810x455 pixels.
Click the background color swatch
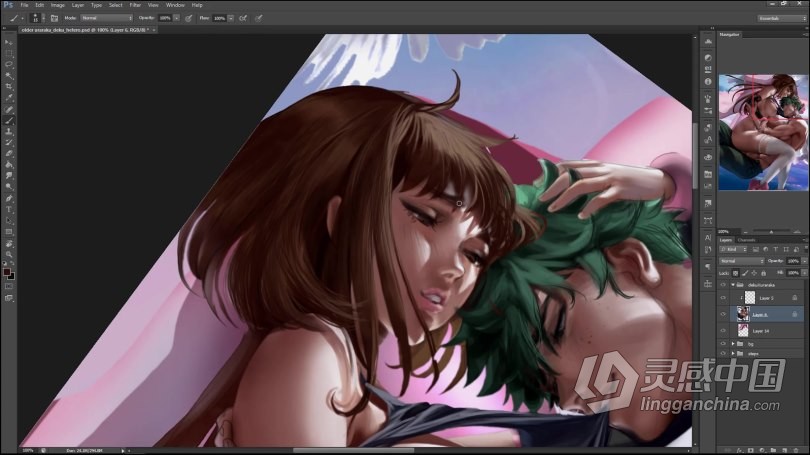coord(12,277)
